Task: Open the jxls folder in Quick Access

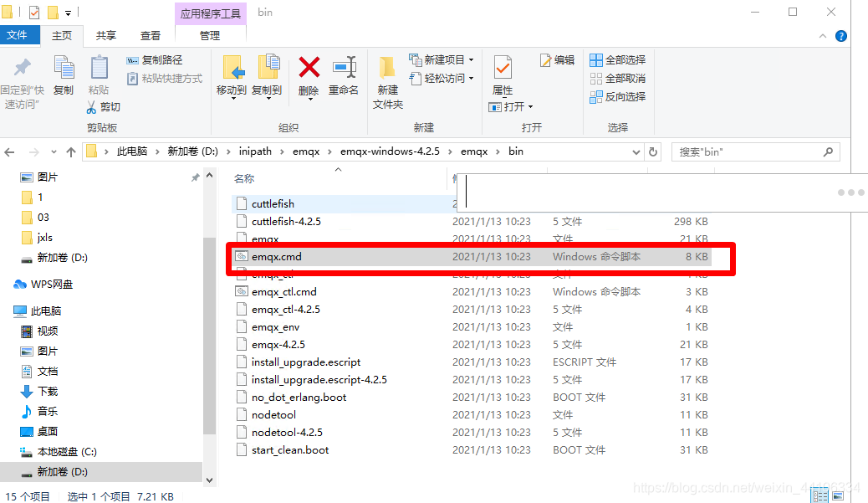Action: [x=37, y=237]
